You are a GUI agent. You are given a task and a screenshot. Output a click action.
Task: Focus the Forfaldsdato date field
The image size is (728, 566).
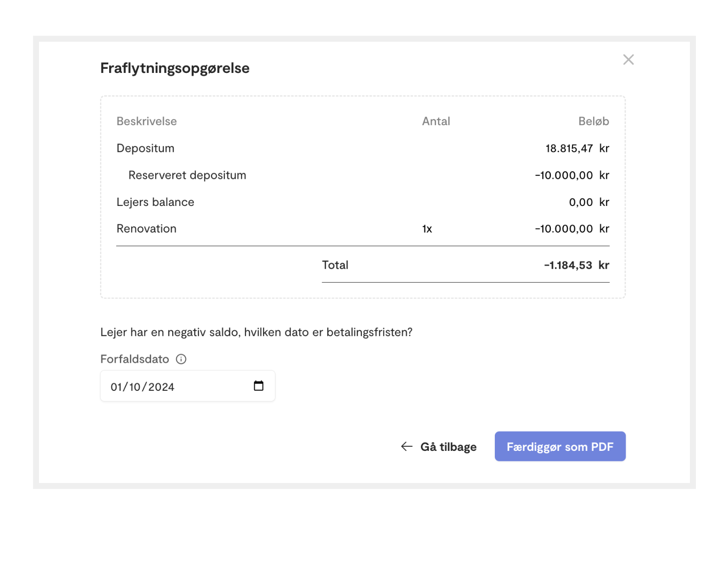click(x=188, y=386)
